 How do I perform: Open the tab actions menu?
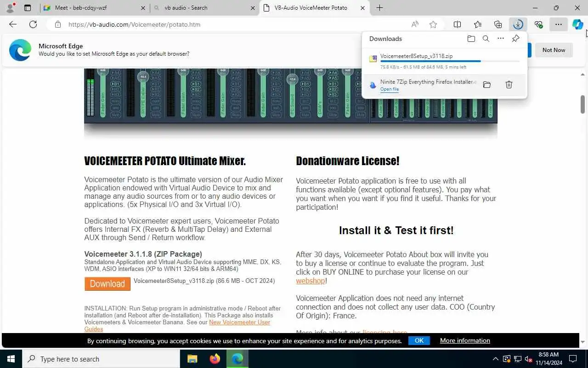pos(28,7)
